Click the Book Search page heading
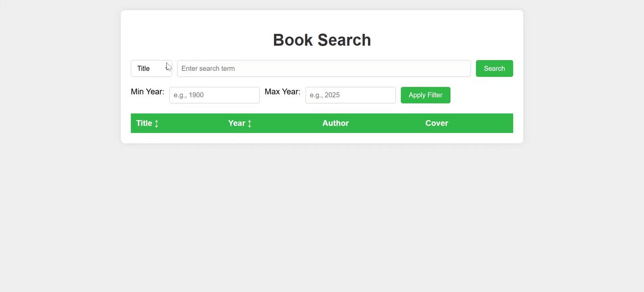644x292 pixels. [x=322, y=40]
